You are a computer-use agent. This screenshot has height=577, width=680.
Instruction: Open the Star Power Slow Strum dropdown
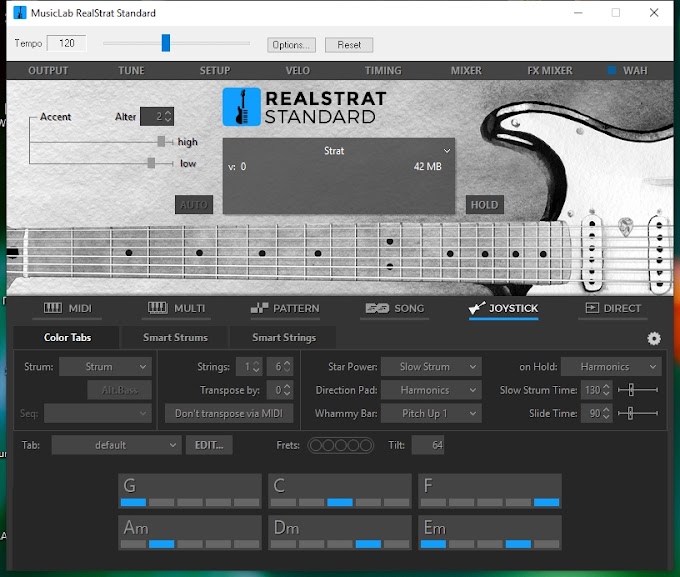click(x=431, y=367)
